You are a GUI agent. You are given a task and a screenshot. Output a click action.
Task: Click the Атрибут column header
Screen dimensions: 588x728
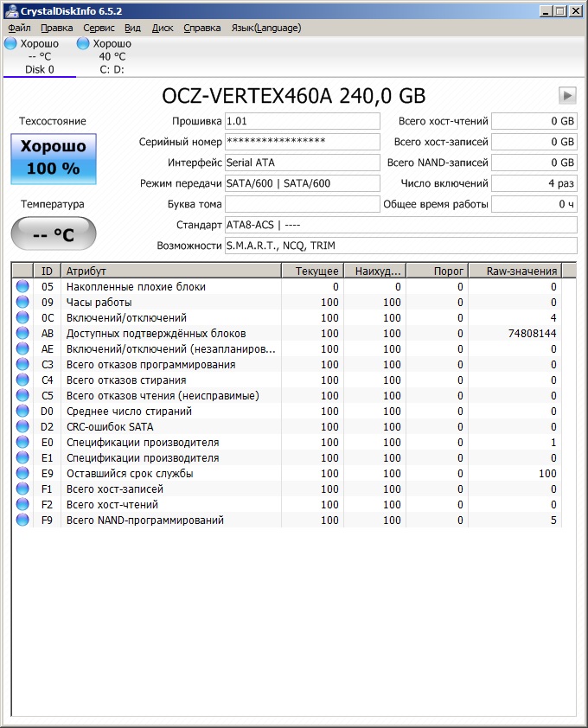(x=171, y=271)
